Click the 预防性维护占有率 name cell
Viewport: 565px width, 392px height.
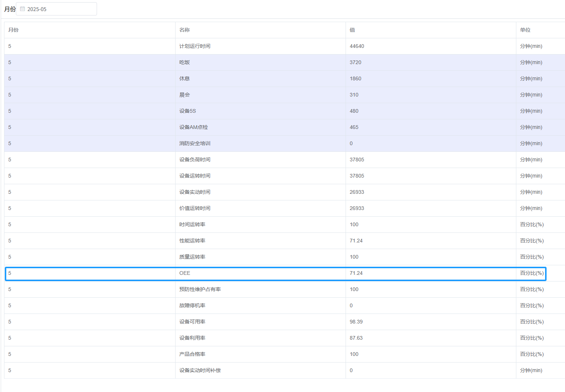[x=200, y=289]
